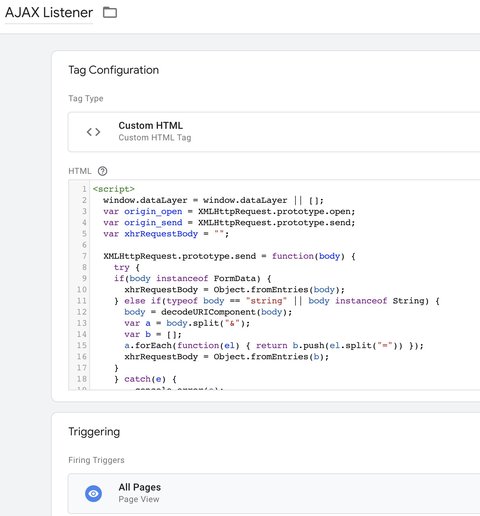Screen dimensions: 480x516
Task: Click the Page View subtitle text
Action: (x=139, y=499)
